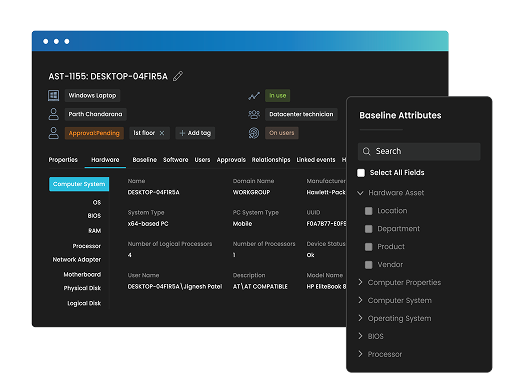Image resolution: width=523 pixels, height=388 pixels.
Task: Expand the Computer Properties section
Action: click(x=360, y=282)
